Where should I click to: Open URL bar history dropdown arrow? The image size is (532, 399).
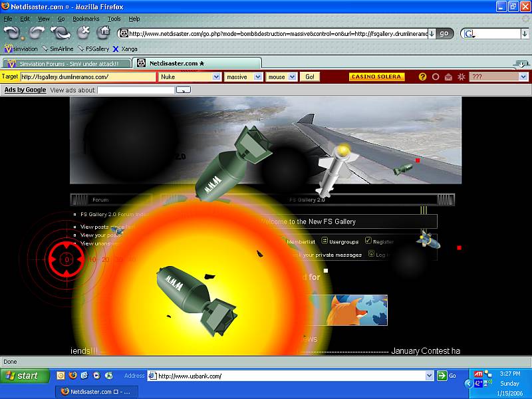tap(432, 34)
